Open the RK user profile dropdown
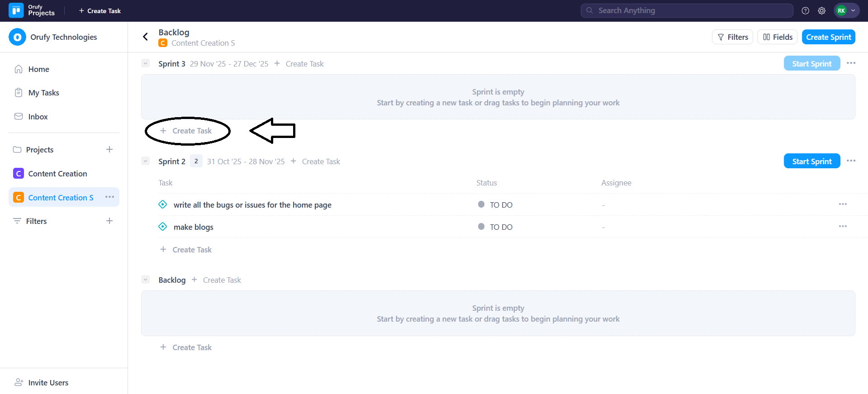This screenshot has width=868, height=394. [846, 11]
